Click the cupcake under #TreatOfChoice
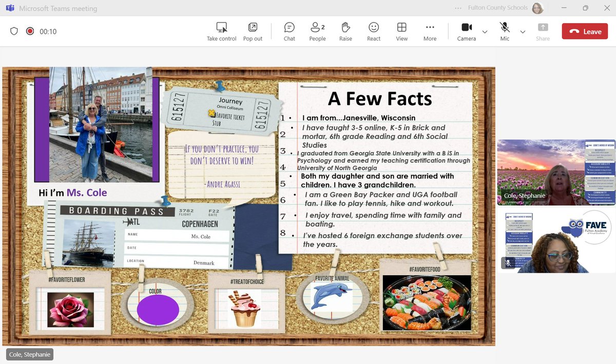Screen dimensions: 616x364 [244, 308]
